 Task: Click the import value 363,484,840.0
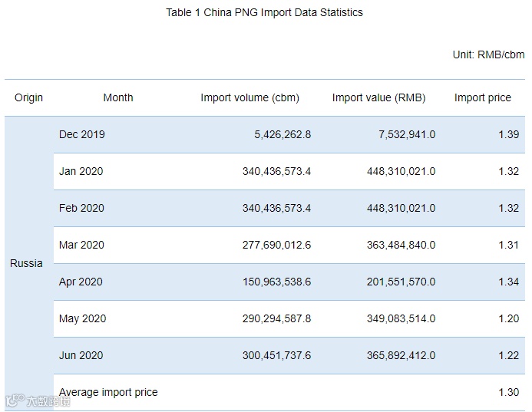pyautogui.click(x=401, y=246)
